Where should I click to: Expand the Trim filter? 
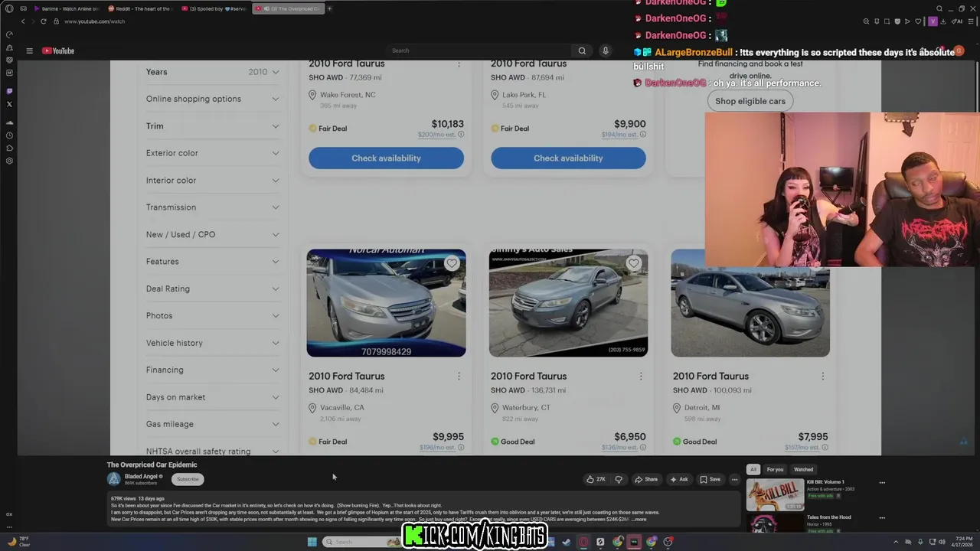point(212,126)
